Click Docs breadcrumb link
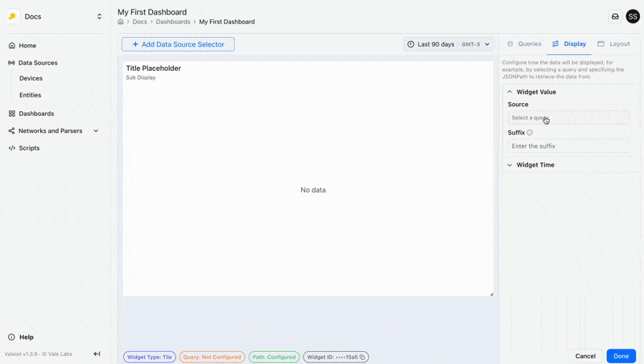 tap(139, 22)
